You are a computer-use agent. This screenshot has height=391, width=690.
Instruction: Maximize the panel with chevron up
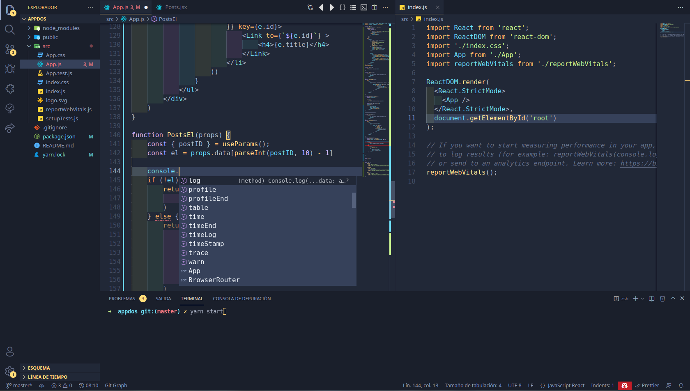coord(673,299)
